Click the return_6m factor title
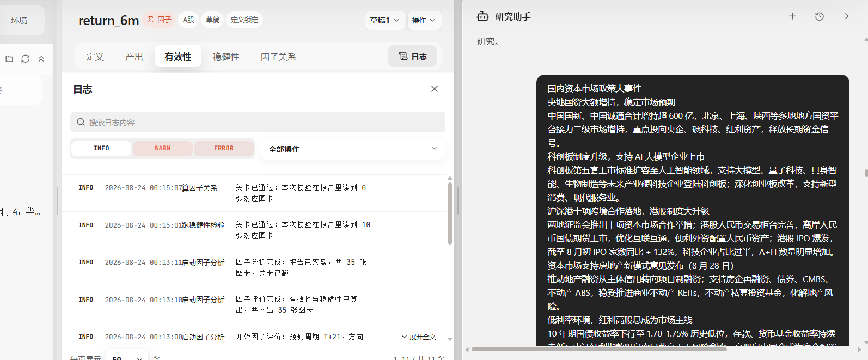The width and height of the screenshot is (868, 360). [x=109, y=21]
